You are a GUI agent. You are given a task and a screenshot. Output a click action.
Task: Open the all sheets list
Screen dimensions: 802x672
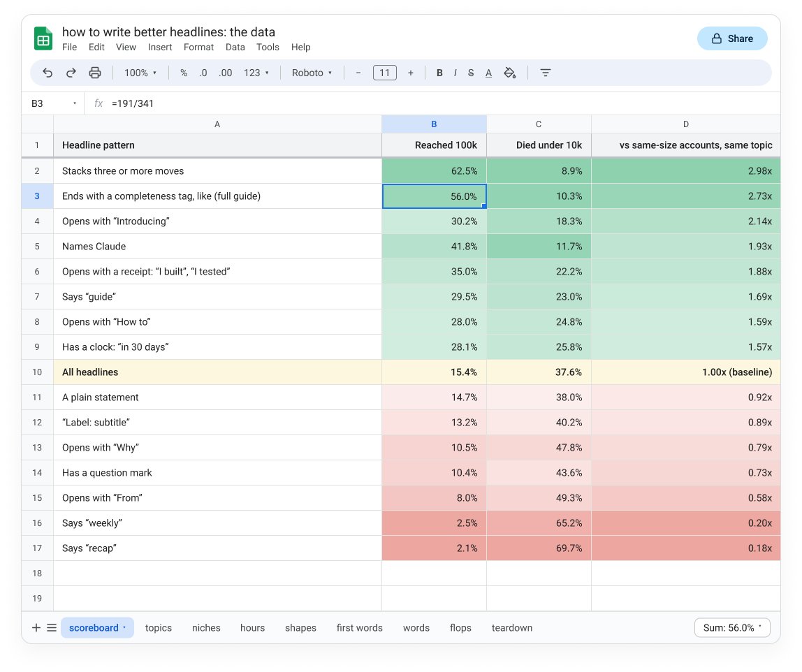point(52,627)
